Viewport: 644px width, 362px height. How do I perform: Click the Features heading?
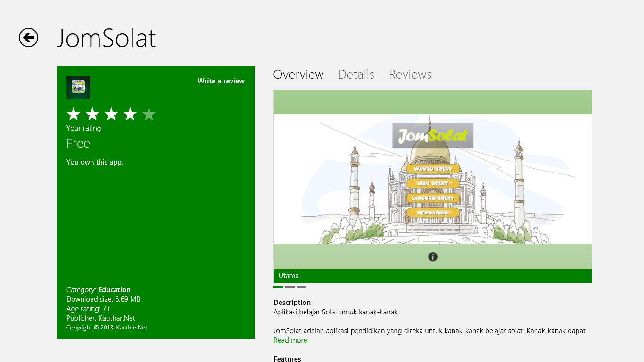click(287, 359)
